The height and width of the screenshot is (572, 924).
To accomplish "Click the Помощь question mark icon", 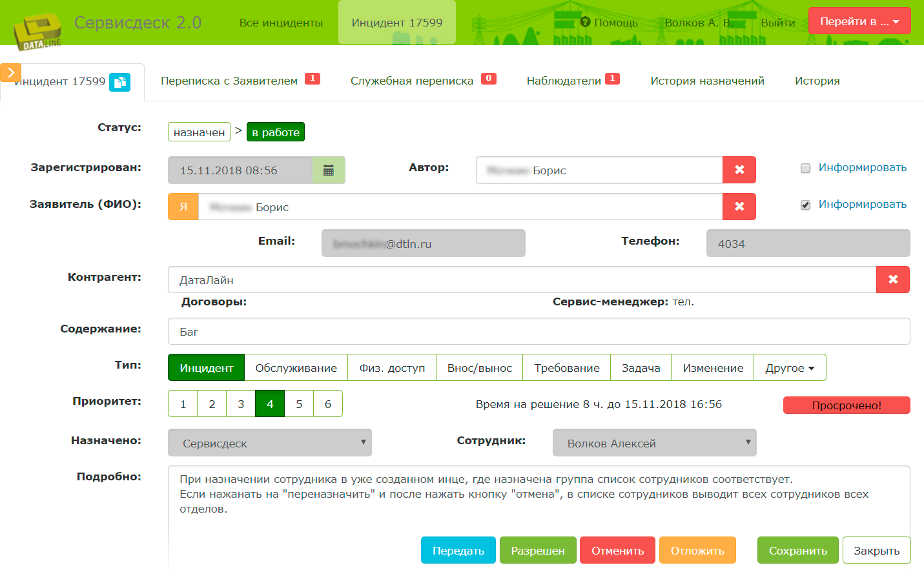I will pos(584,22).
